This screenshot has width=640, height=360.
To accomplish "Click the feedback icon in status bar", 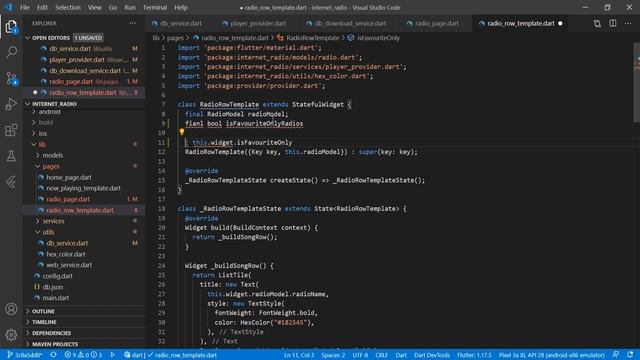I will 616,355.
